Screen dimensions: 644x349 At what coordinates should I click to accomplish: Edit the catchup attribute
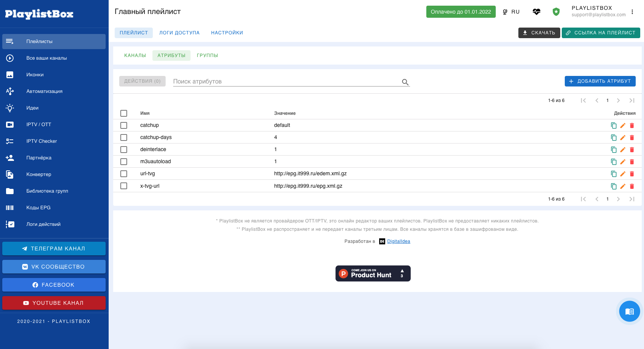623,125
